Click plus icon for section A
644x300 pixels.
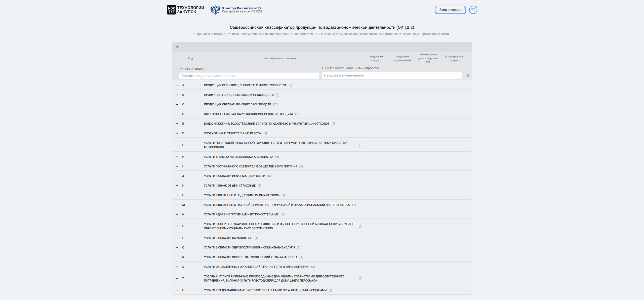177,85
